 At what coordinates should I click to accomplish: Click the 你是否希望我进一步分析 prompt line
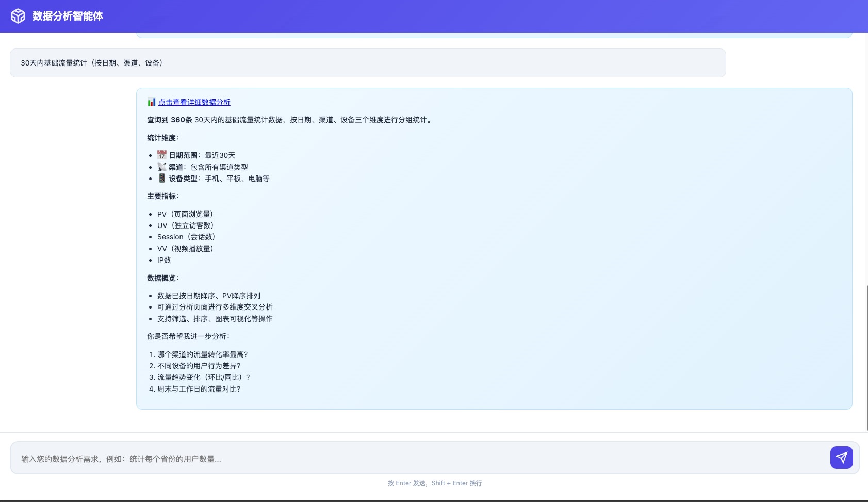tap(188, 336)
